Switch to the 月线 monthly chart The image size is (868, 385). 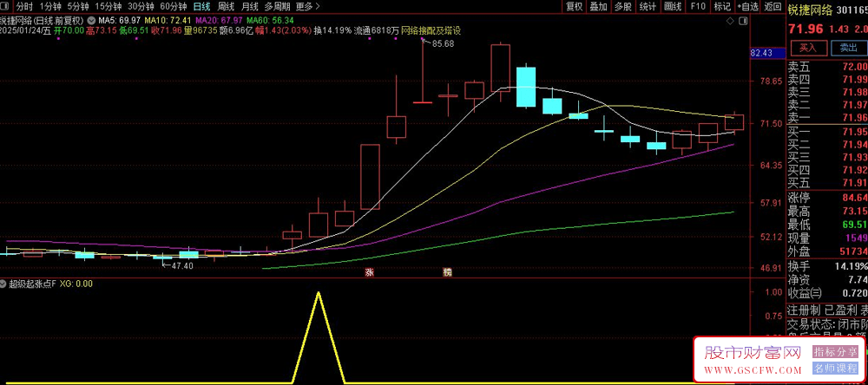(250, 7)
